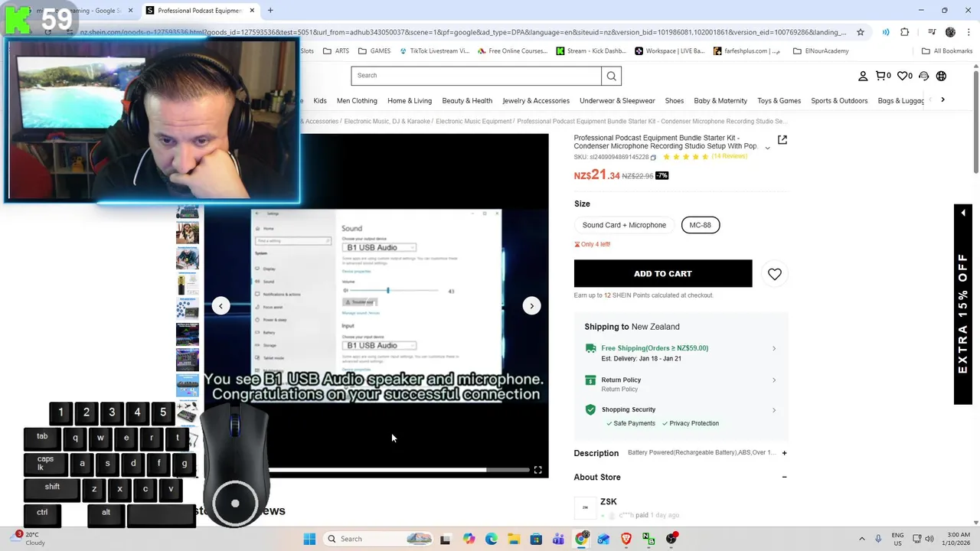Open the Beauty & Health category
The image size is (980, 551).
[x=467, y=101]
